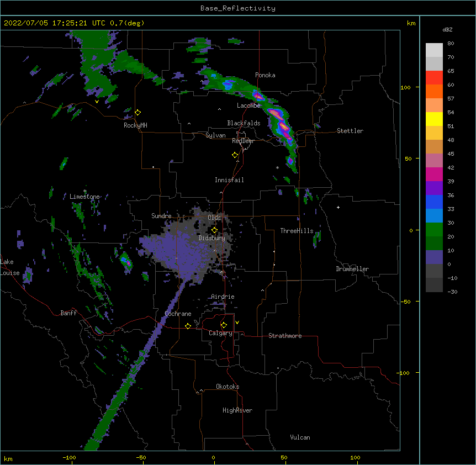Click the Didsbury label
The height and width of the screenshot is (465, 476).
[212, 238]
